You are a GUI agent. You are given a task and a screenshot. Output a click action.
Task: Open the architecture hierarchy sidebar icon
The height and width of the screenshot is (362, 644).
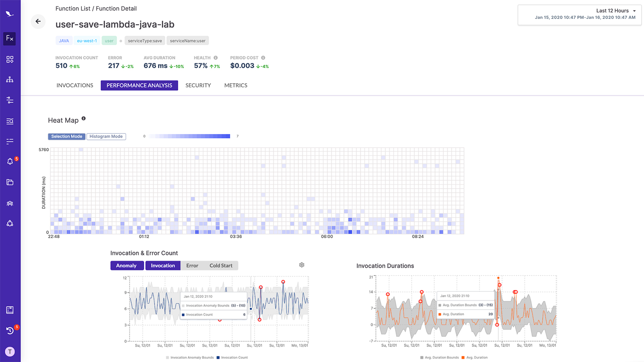pyautogui.click(x=10, y=80)
